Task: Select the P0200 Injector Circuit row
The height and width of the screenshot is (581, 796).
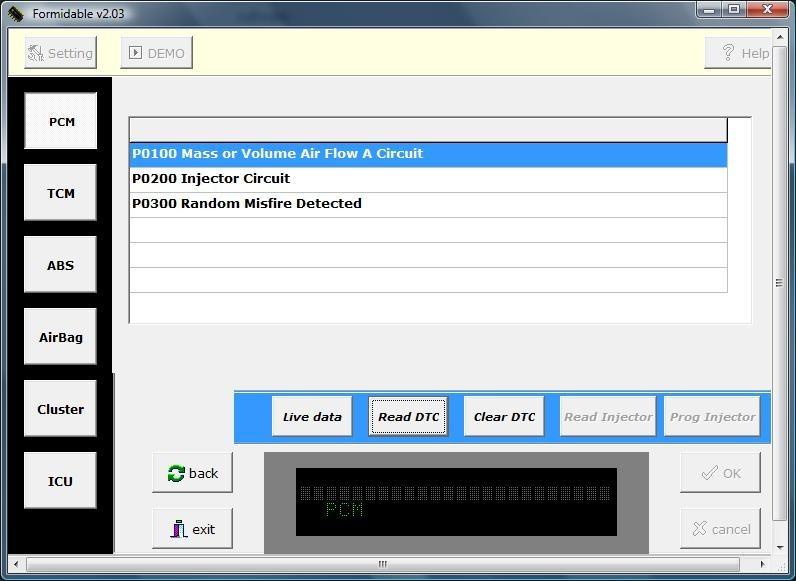Action: pyautogui.click(x=428, y=179)
